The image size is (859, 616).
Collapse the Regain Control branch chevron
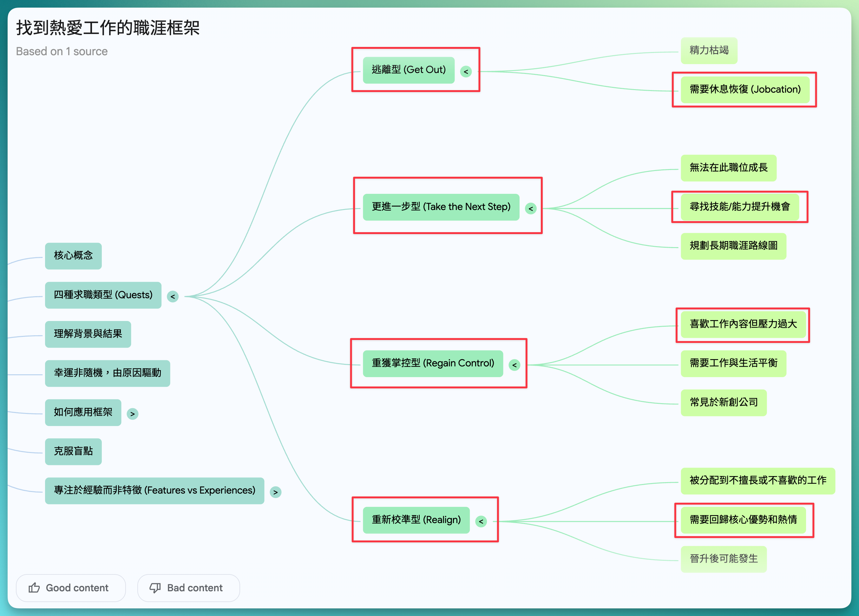[514, 365]
